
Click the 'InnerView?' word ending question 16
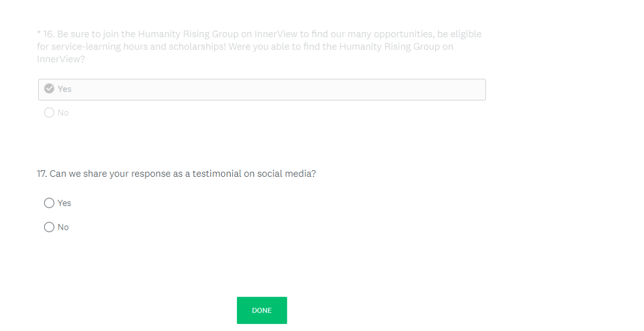click(x=61, y=59)
